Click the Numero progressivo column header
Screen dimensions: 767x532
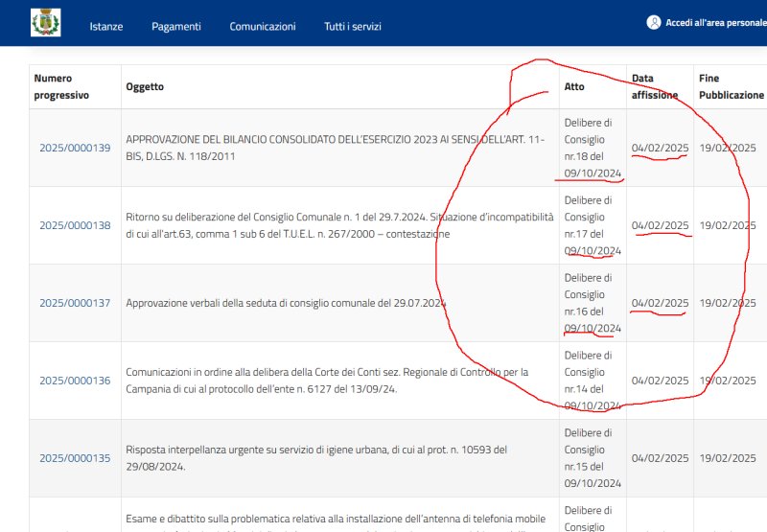pyautogui.click(x=61, y=86)
